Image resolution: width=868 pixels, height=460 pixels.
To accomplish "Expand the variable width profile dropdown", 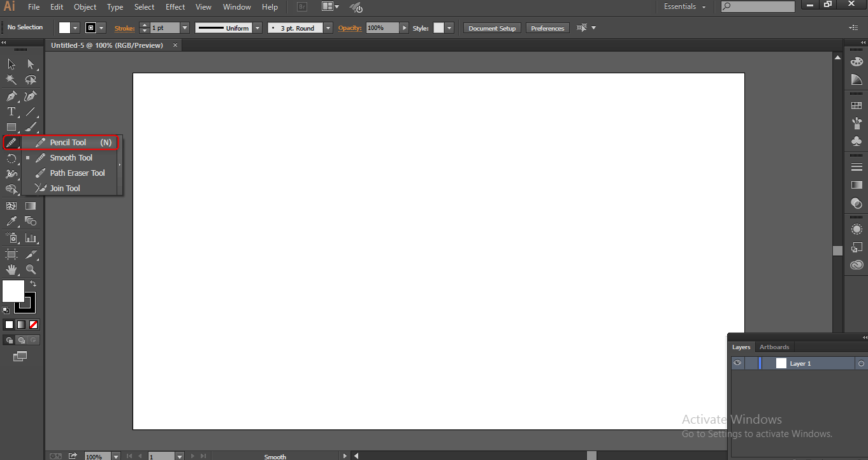I will pyautogui.click(x=257, y=27).
